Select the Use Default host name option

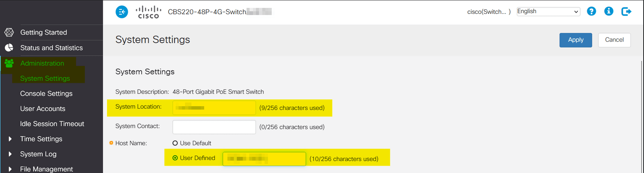pyautogui.click(x=175, y=143)
